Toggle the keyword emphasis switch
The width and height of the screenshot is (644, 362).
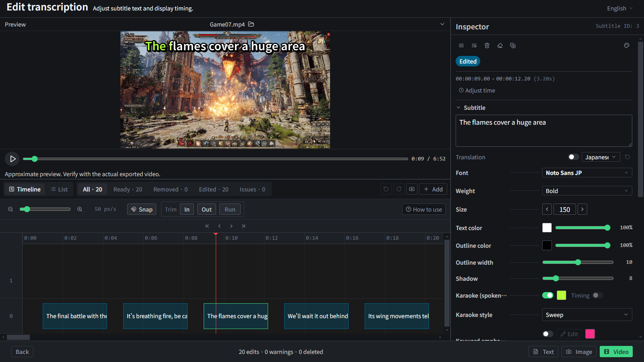click(x=548, y=334)
